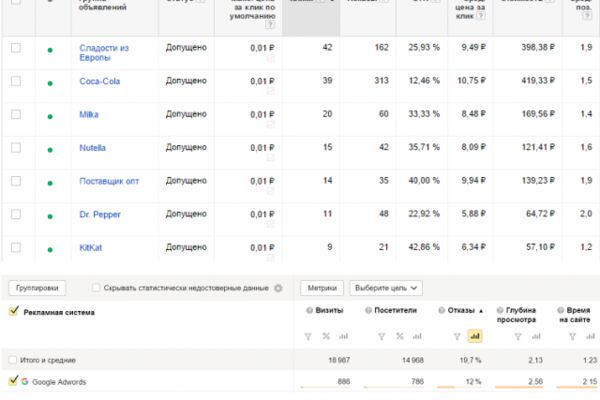The width and height of the screenshot is (600, 400).
Task: Tick checkbox for Dr. Pepper row
Action: [16, 214]
